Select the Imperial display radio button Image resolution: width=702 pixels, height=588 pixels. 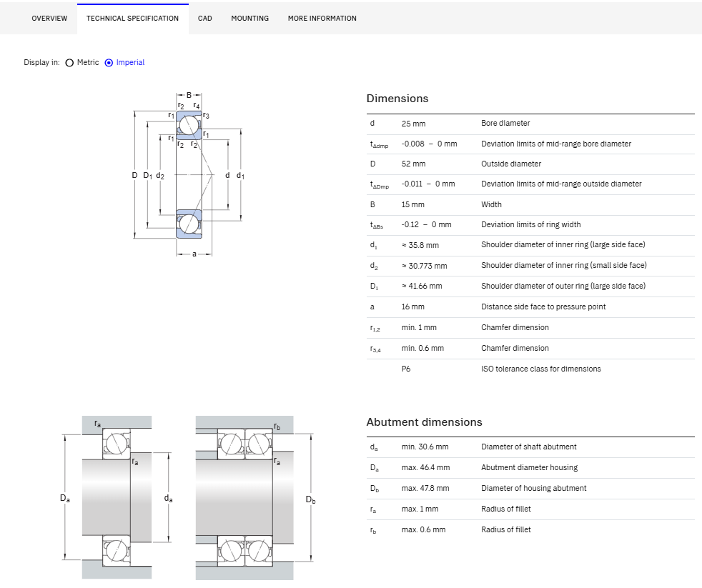109,63
